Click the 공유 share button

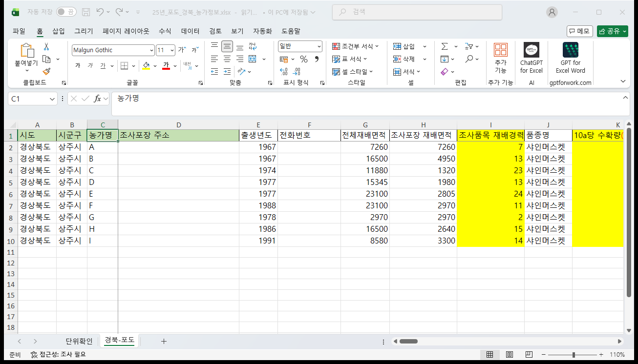(613, 31)
